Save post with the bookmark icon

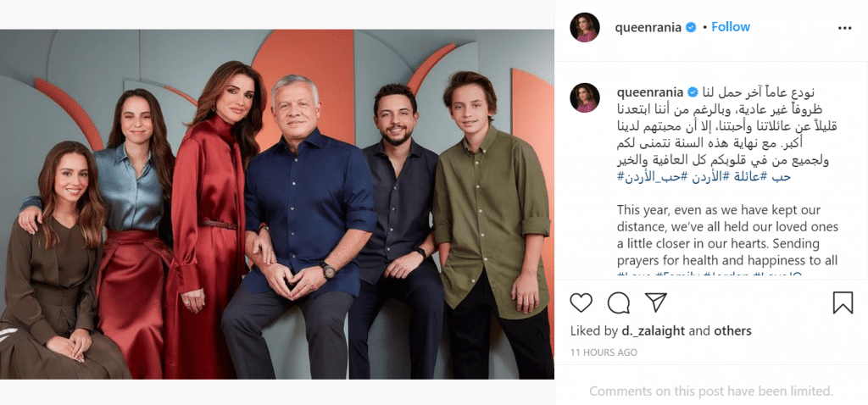point(843,302)
